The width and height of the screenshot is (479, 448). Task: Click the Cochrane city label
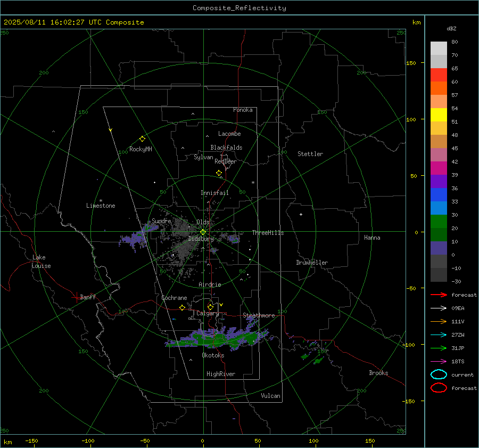click(174, 298)
